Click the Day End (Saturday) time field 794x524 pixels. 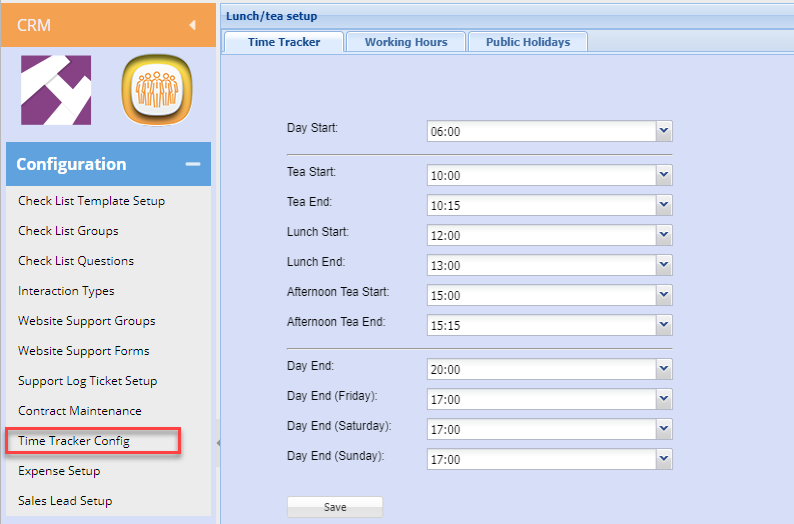pos(542,429)
